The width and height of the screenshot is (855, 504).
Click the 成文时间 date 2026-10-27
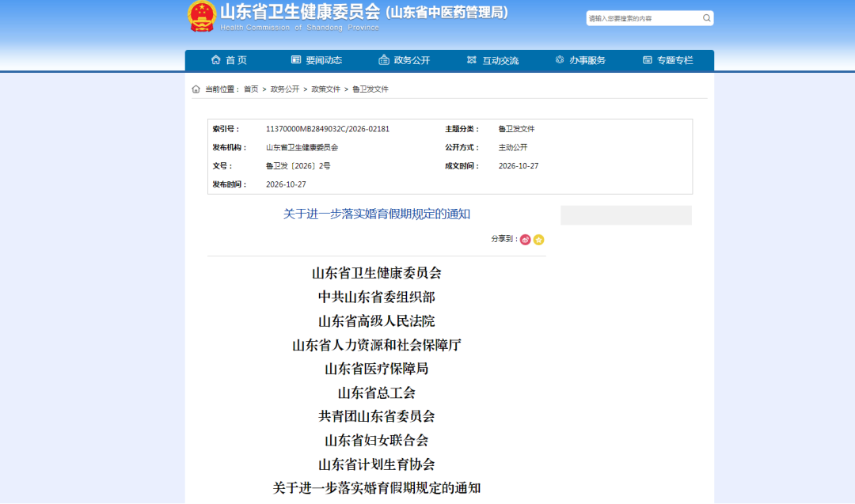click(519, 166)
